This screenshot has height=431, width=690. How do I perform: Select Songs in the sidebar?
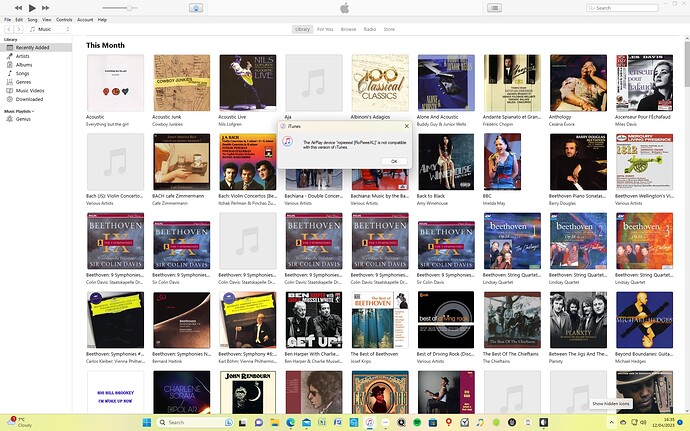click(22, 73)
